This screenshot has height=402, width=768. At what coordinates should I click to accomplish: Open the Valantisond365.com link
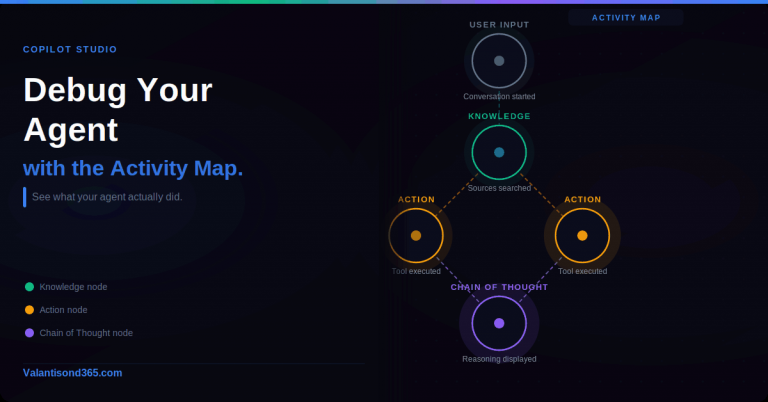[x=73, y=373]
